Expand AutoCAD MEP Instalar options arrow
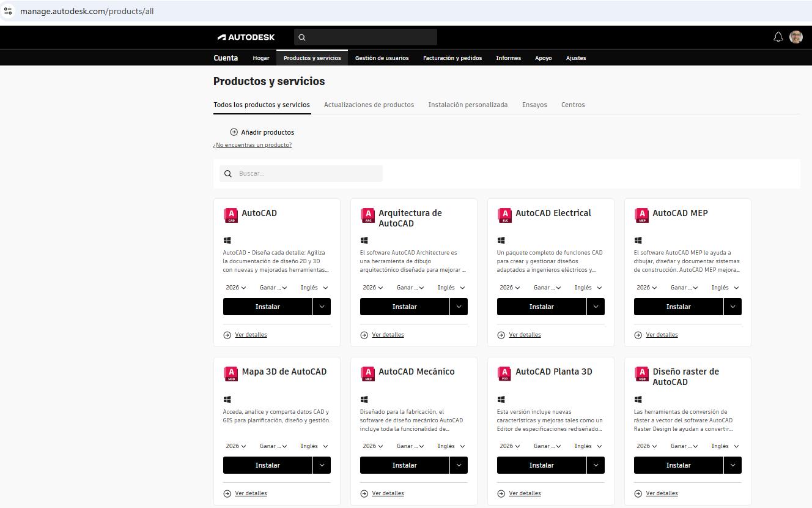 tap(733, 307)
